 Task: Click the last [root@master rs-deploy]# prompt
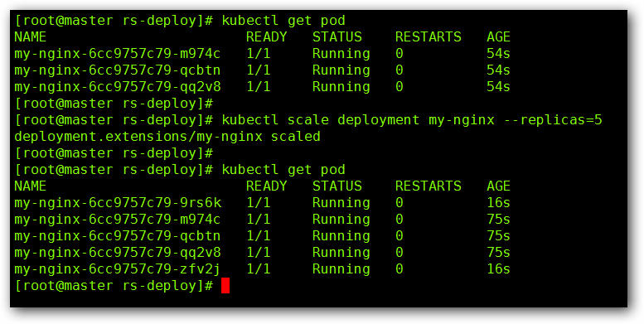click(114, 286)
